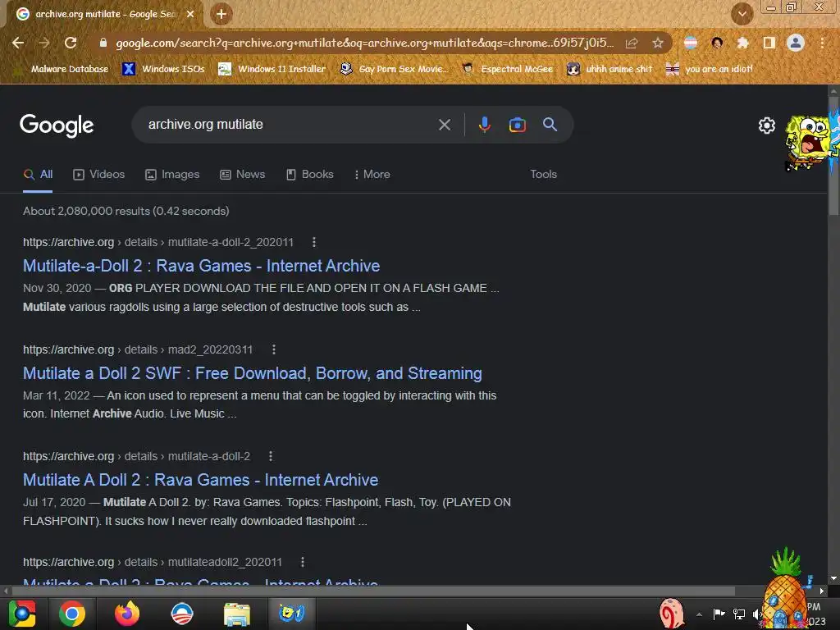Image resolution: width=840 pixels, height=630 pixels.
Task: Open the Malware Database bookmark
Action: point(62,69)
